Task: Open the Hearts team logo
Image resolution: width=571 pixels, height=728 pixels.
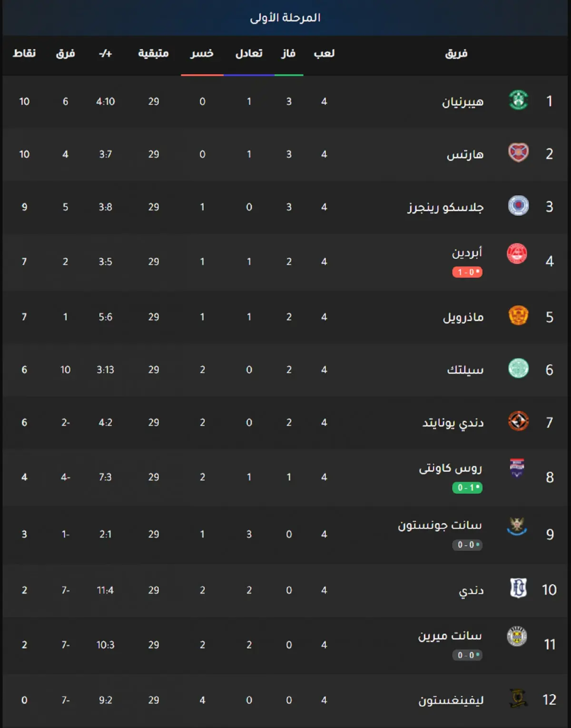Action: 518,153
